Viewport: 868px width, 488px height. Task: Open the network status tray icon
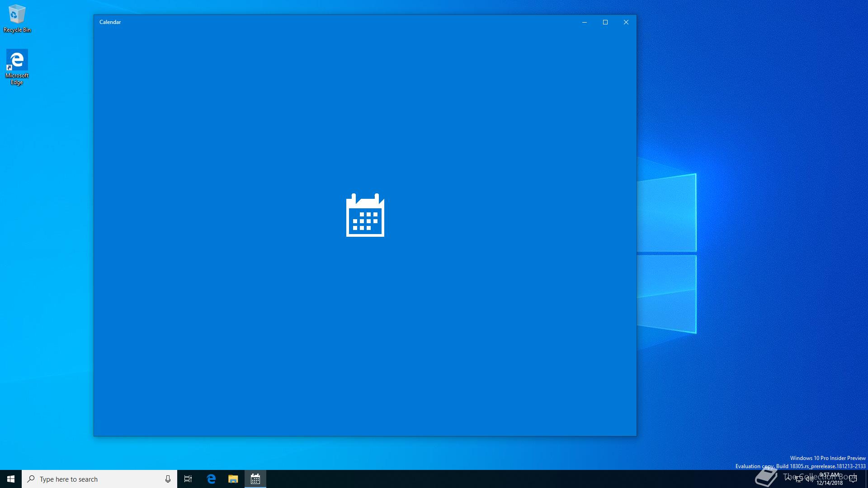(x=799, y=479)
